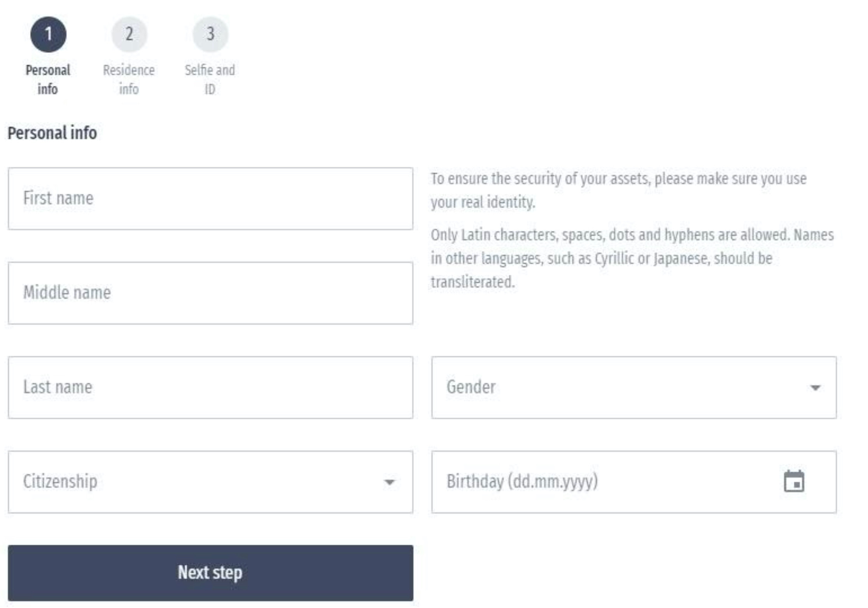
Task: Click the step 1 numbered circle
Action: (48, 34)
